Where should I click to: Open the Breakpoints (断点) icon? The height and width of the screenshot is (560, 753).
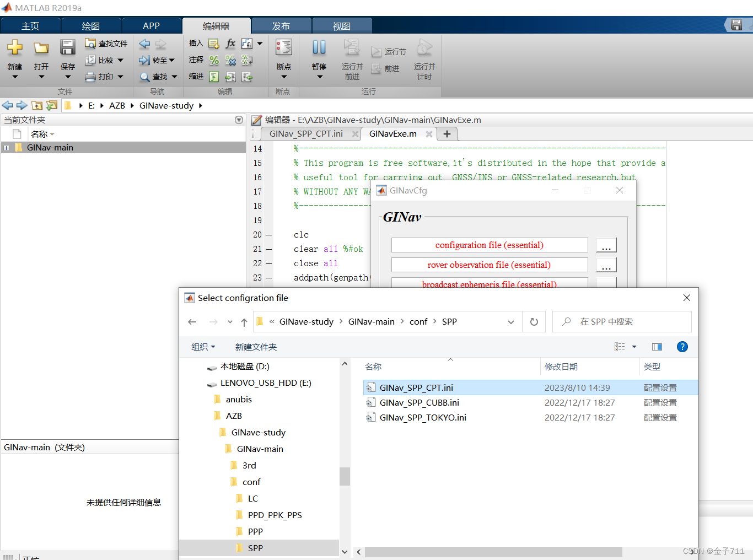[x=284, y=47]
